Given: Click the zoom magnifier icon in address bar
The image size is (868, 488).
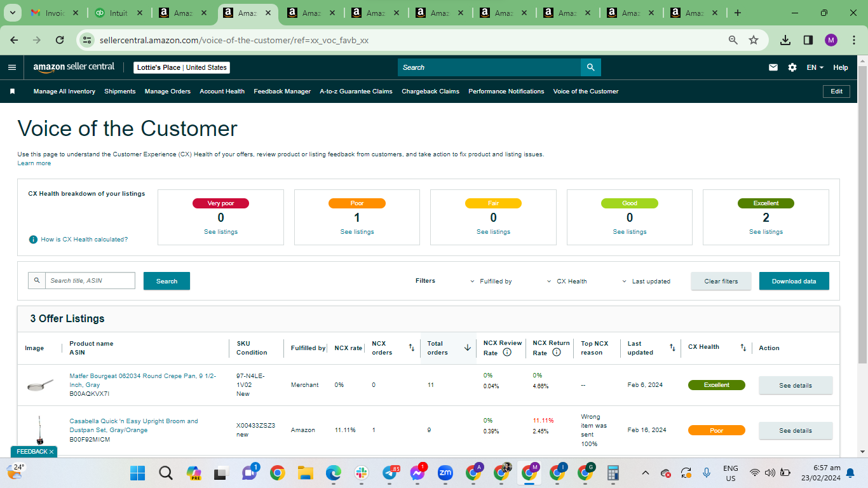Looking at the screenshot, I should click(x=733, y=40).
